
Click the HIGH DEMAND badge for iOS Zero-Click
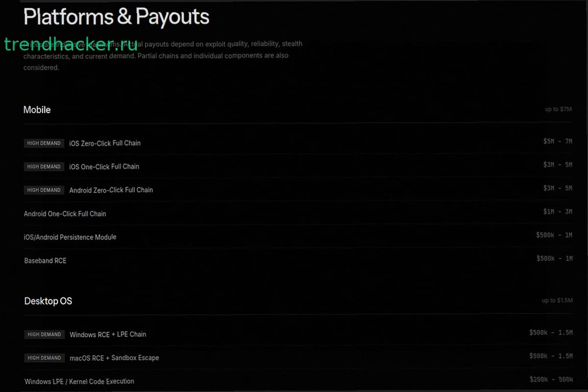tap(44, 143)
